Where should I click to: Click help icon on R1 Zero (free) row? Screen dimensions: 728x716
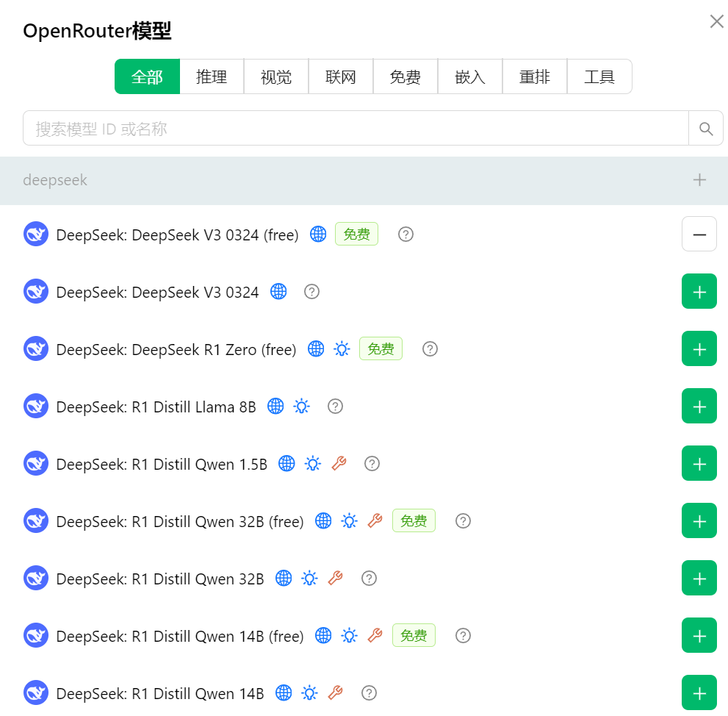point(430,349)
